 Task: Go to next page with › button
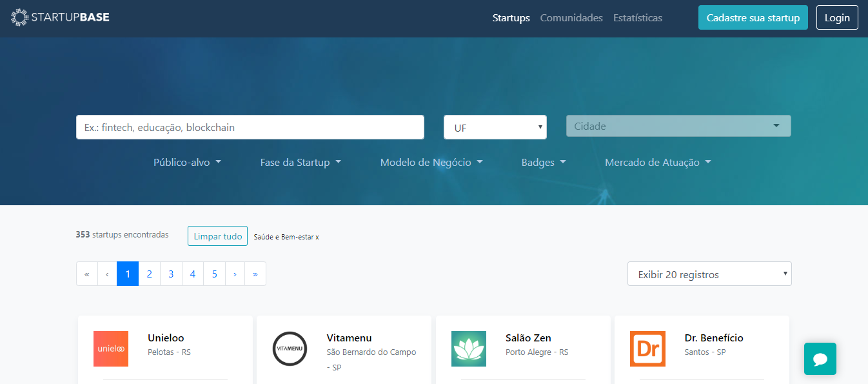click(x=235, y=274)
